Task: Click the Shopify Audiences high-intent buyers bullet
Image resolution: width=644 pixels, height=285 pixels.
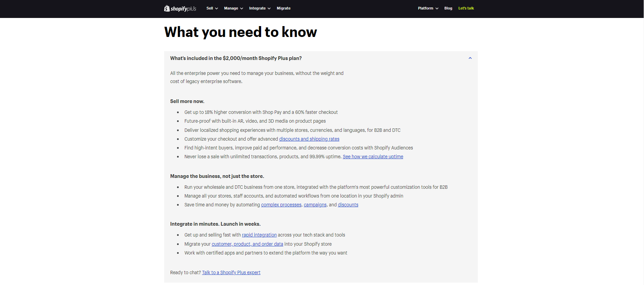Action: point(299,148)
